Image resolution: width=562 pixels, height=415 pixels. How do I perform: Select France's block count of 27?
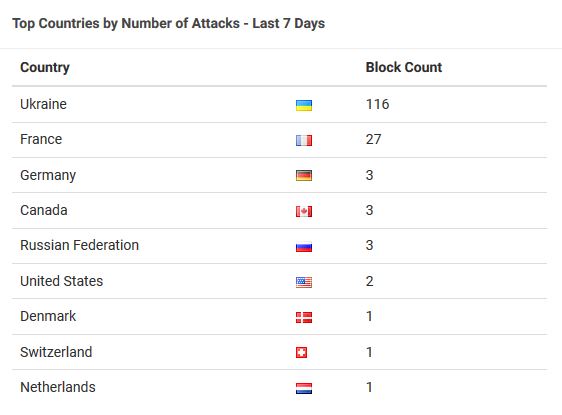click(x=373, y=139)
